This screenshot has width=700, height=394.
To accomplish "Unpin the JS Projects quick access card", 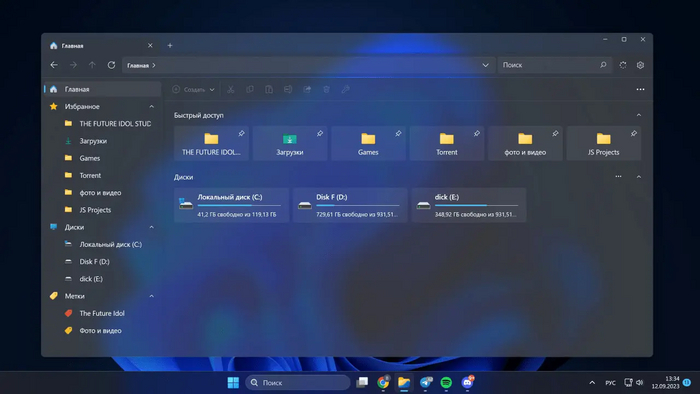I will (x=633, y=133).
